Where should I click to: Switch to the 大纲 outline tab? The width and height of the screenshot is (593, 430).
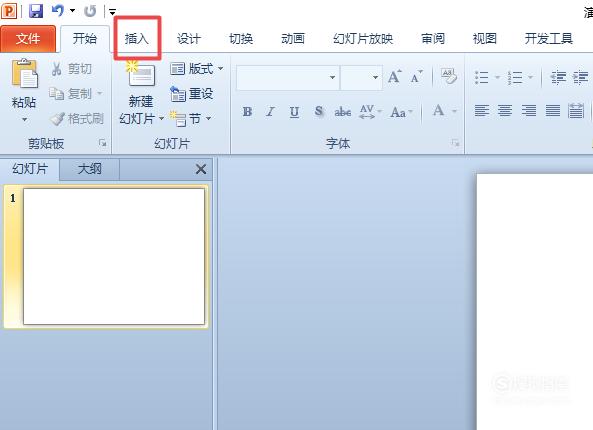[x=90, y=169]
